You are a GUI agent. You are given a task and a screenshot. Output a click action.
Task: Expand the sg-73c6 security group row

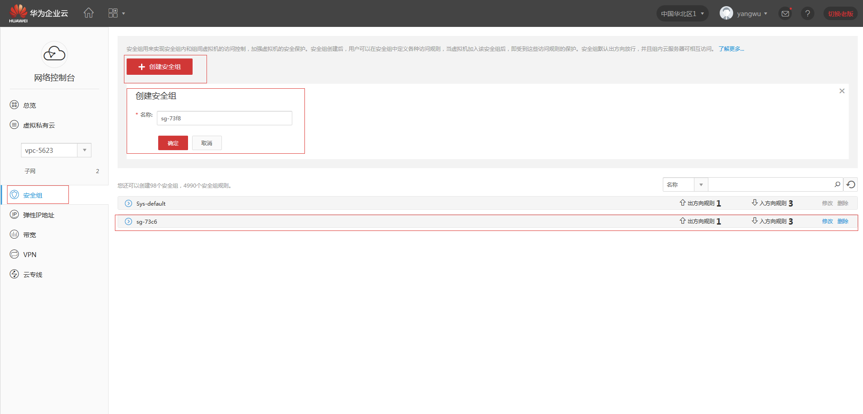(128, 222)
